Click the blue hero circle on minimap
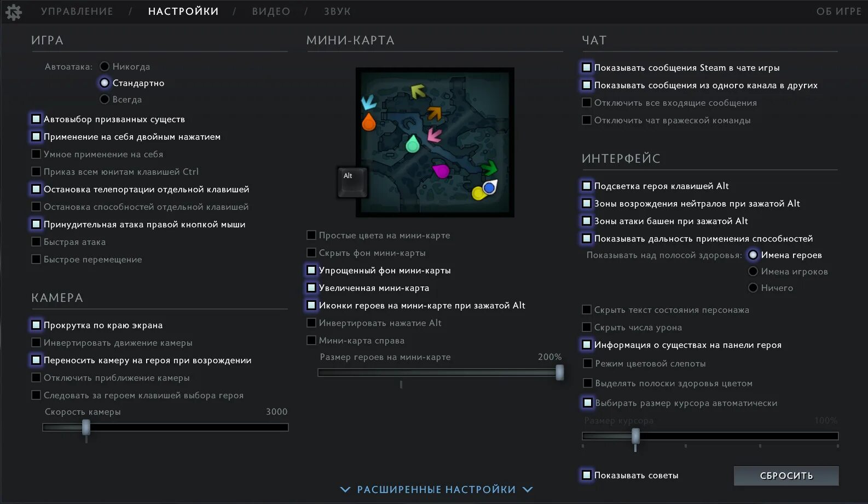The image size is (868, 504). point(489,187)
